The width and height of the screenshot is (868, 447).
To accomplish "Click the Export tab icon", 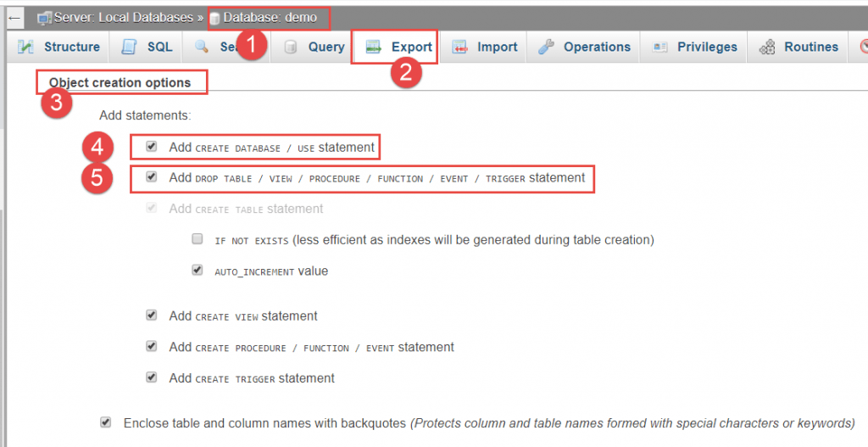I will tap(373, 47).
